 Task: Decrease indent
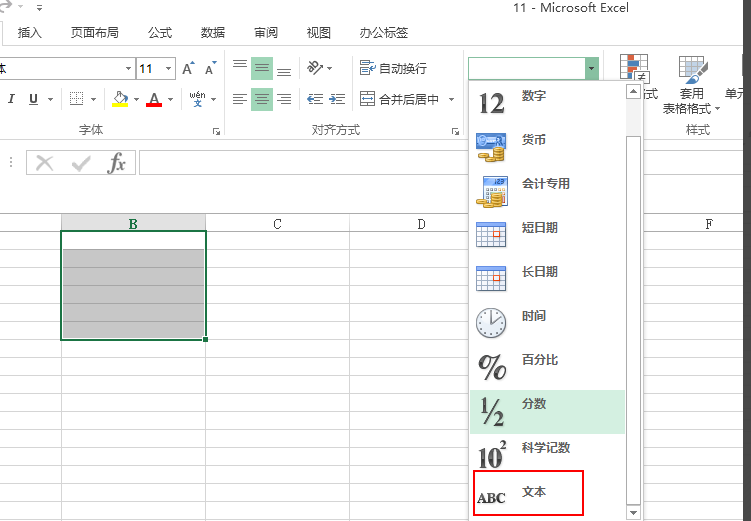315,99
